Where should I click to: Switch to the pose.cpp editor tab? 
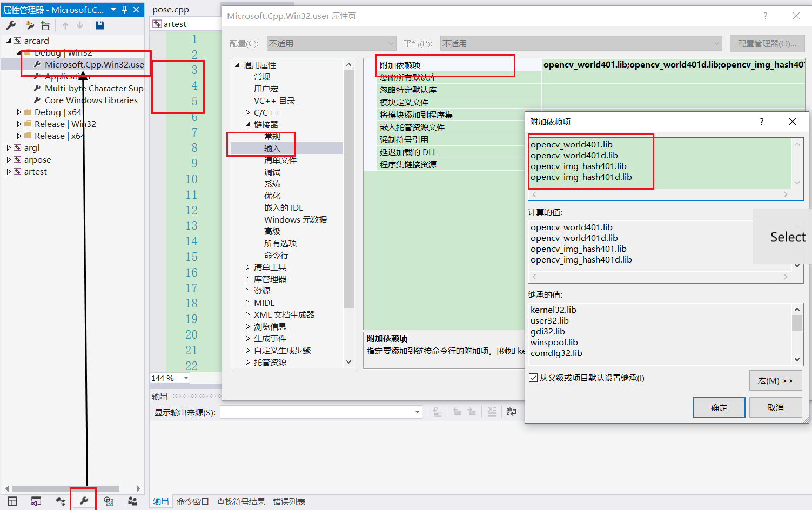click(171, 10)
